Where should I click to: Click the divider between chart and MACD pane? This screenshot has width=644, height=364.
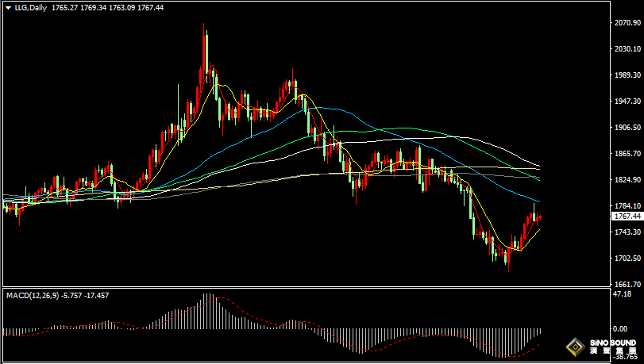point(318,287)
